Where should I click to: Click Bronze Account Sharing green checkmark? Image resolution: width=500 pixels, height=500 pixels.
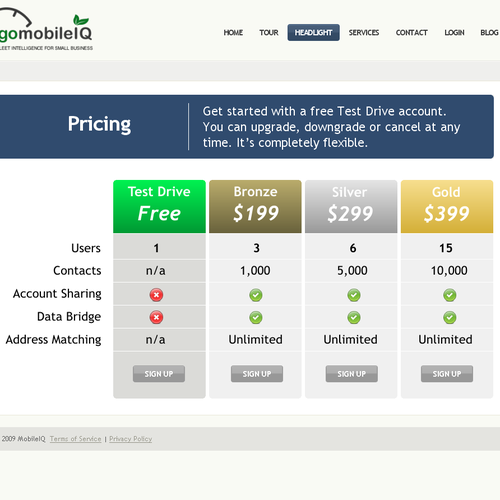(x=256, y=295)
